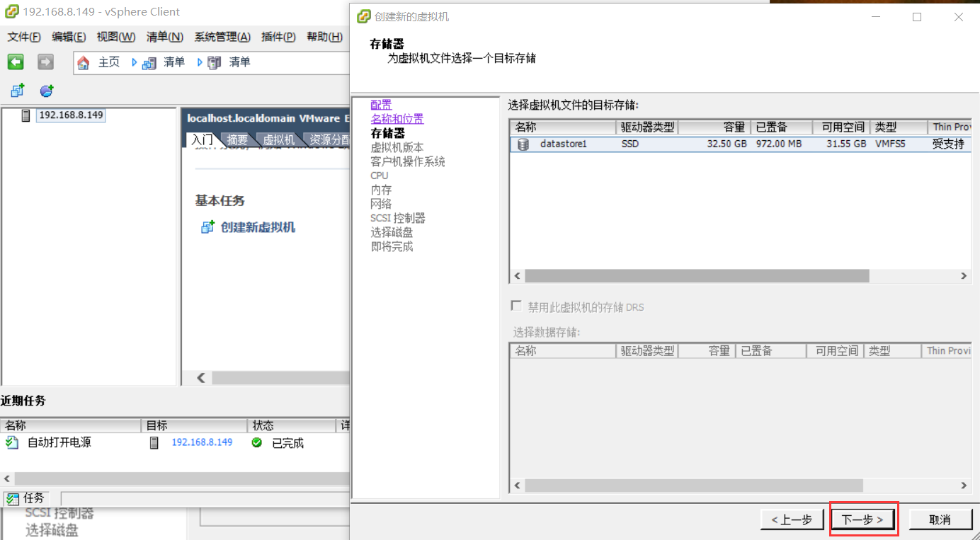The width and height of the screenshot is (980, 540).
Task: Click 192.168.8.149 target link in tasks
Action: click(202, 442)
